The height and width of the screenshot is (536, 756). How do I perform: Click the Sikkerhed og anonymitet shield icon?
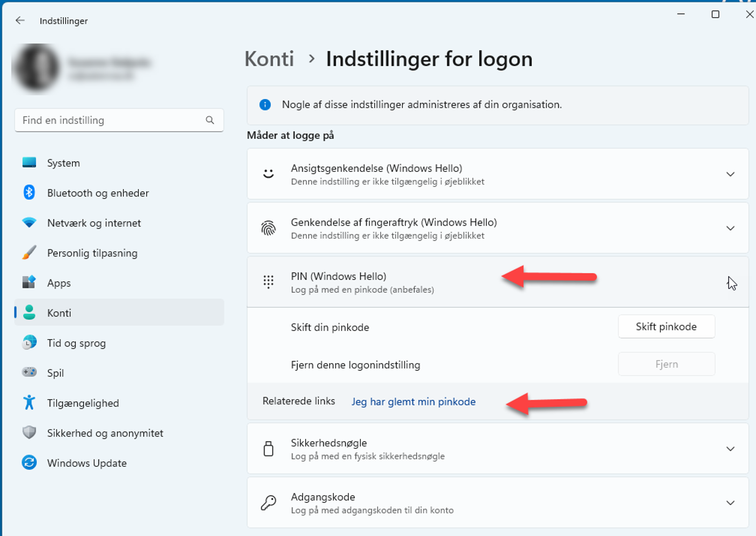(x=29, y=432)
